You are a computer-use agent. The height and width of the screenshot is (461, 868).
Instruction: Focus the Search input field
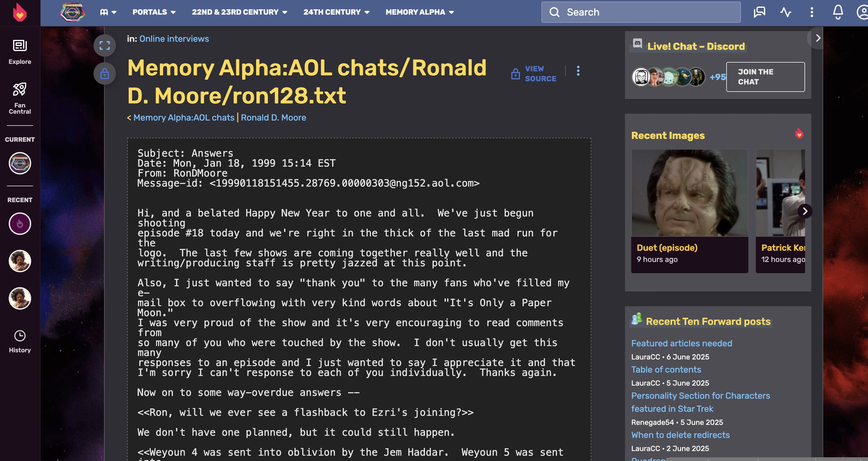pos(641,12)
